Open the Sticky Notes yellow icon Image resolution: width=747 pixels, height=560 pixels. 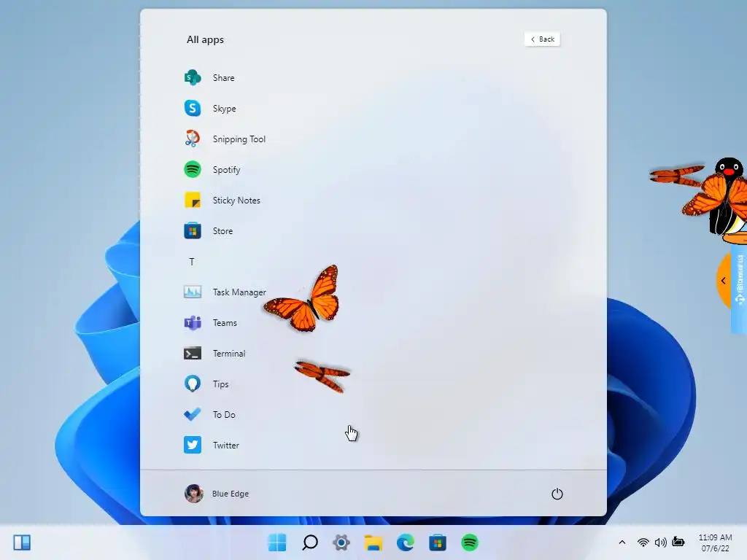coord(193,200)
